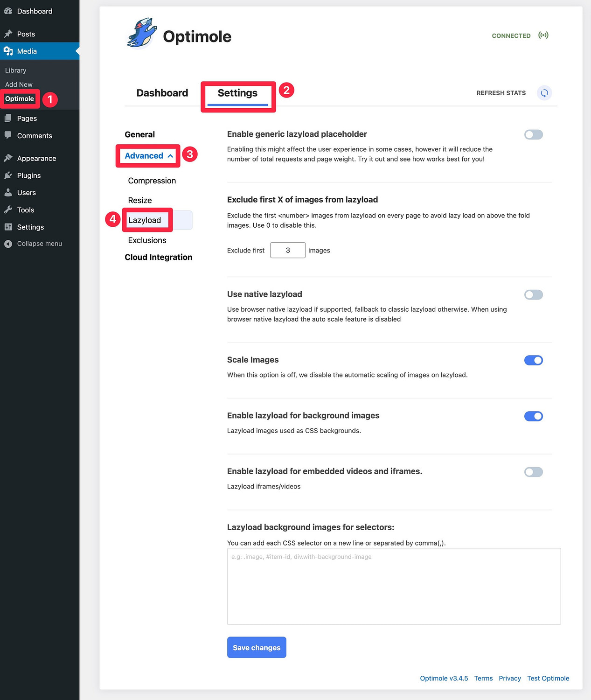Select the Tools wrench icon
Viewport: 591px width, 700px height.
(x=7, y=210)
